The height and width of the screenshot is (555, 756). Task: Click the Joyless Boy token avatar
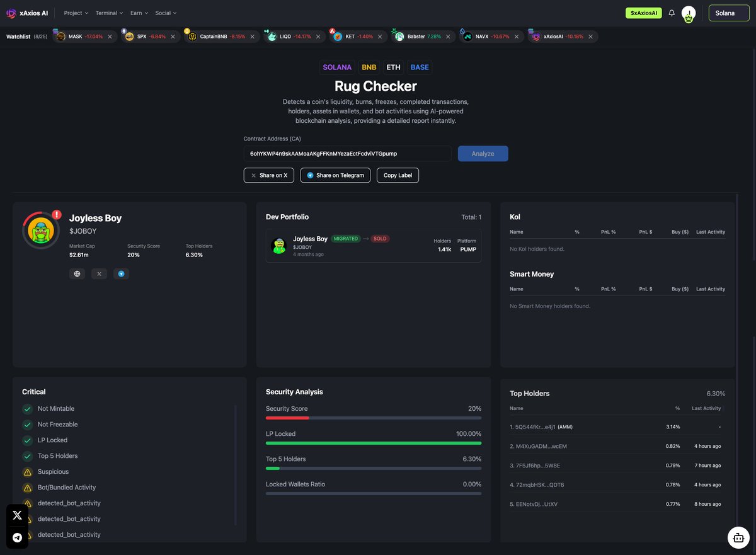41,230
